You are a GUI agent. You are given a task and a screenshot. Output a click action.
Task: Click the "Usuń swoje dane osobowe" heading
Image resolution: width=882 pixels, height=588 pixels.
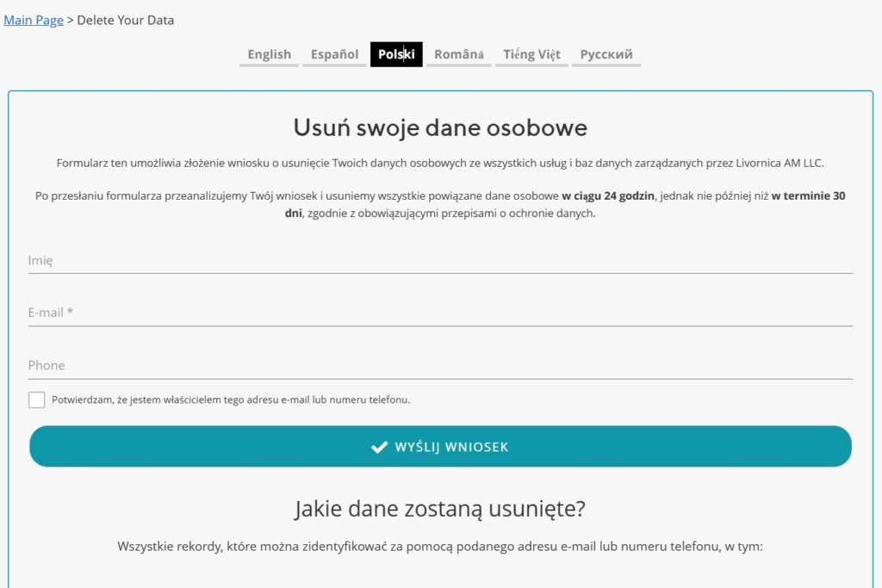pyautogui.click(x=440, y=127)
